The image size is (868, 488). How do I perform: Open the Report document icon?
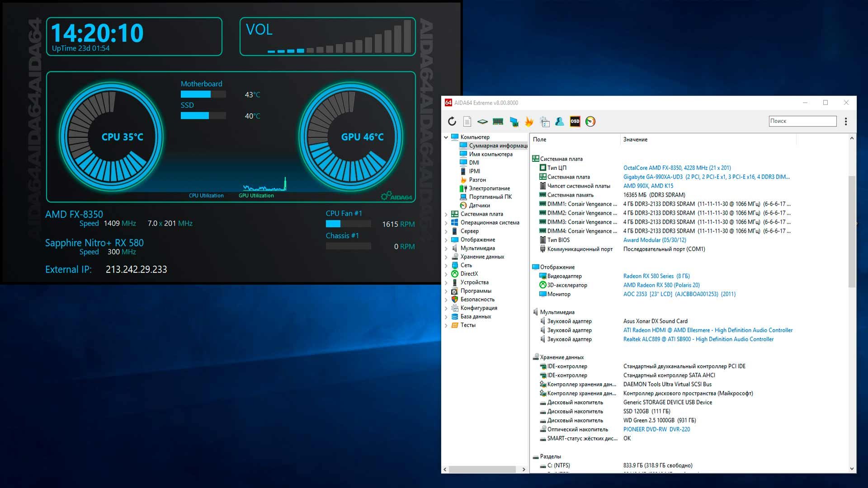tap(467, 121)
